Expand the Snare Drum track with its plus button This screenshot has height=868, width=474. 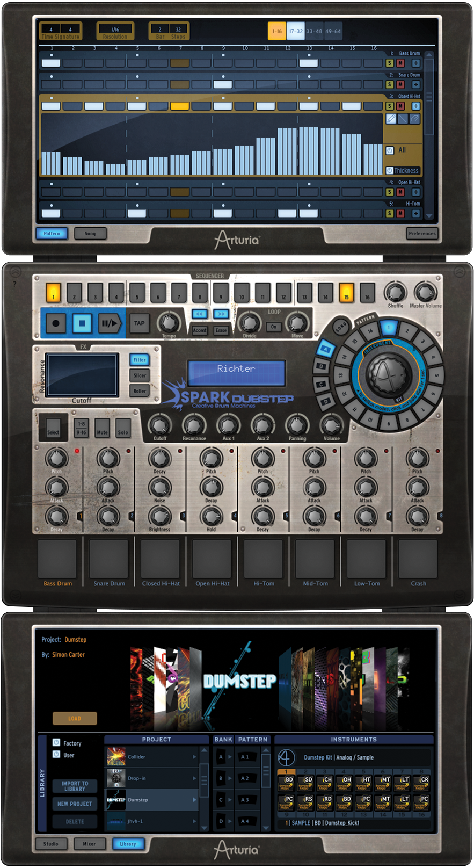416,84
